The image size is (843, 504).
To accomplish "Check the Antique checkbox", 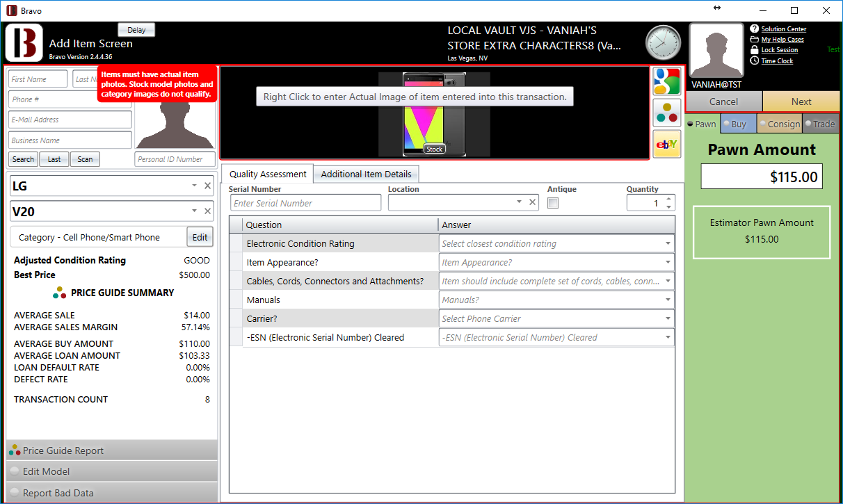I will point(553,203).
